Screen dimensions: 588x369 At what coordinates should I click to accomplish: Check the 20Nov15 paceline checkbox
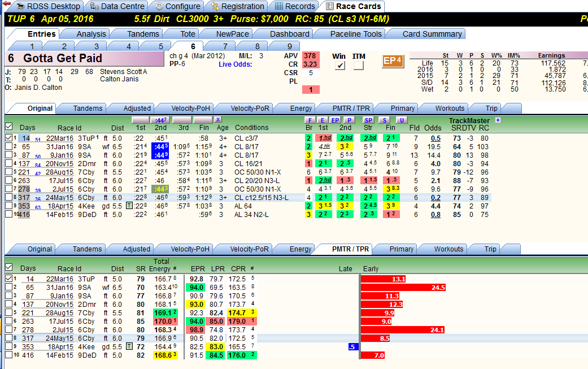9,163
